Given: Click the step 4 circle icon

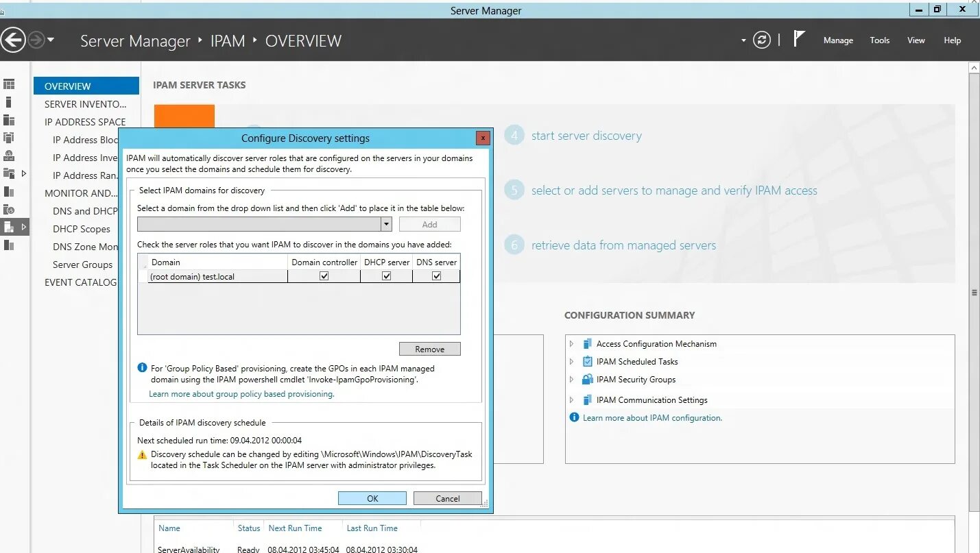Looking at the screenshot, I should pos(514,135).
